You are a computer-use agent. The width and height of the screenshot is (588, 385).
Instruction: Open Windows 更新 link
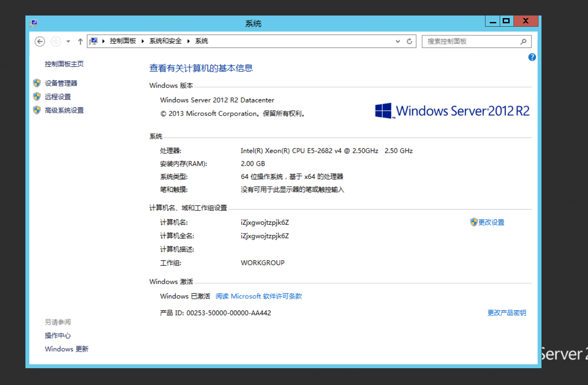tap(67, 349)
